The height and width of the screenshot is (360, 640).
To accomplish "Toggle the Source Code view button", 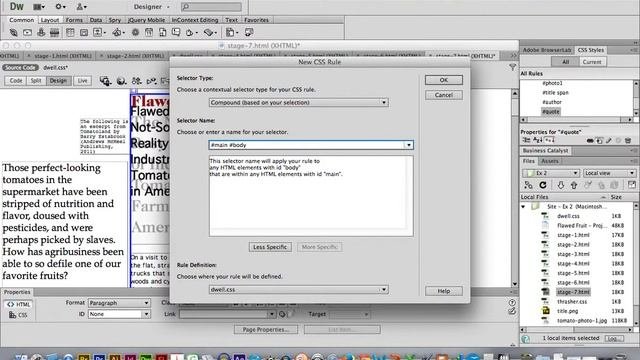I will click(20, 67).
